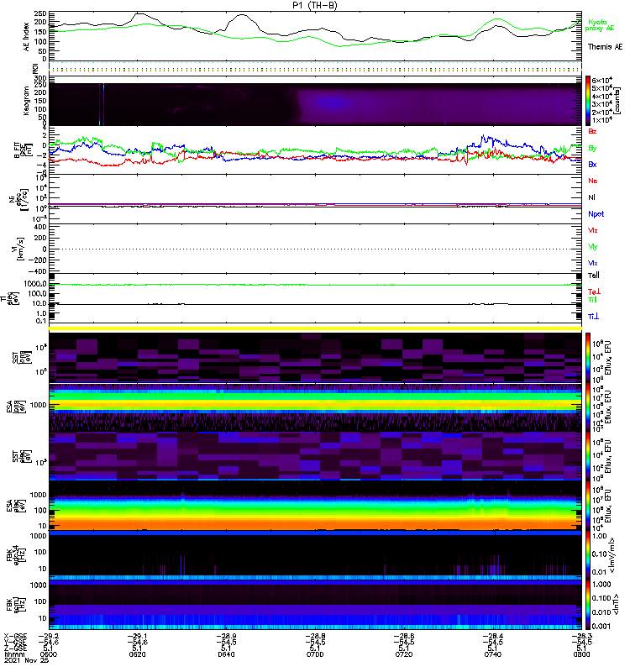The height and width of the screenshot is (672, 630).
Task: Click the 300 tick on Keogram axis
Action: tap(40, 78)
